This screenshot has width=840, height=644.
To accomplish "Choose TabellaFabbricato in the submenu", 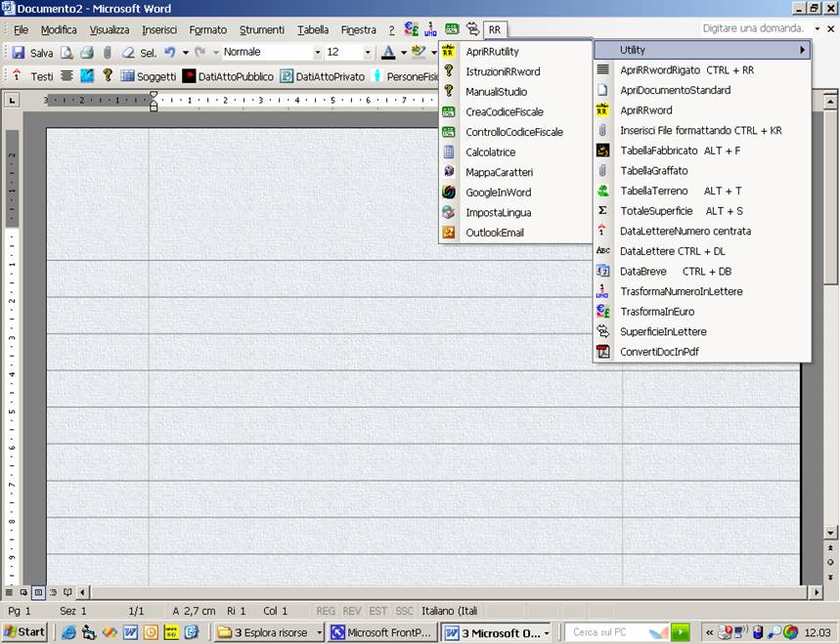I will point(702,150).
